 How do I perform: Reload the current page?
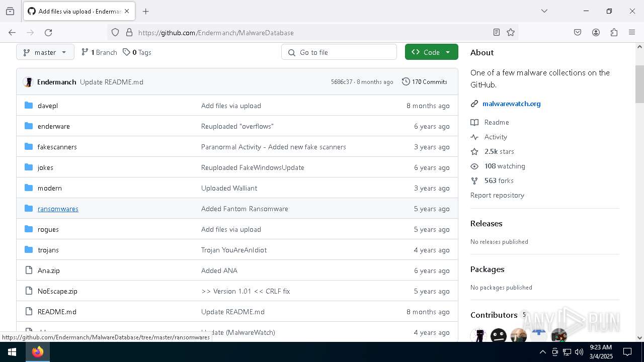coord(48,33)
